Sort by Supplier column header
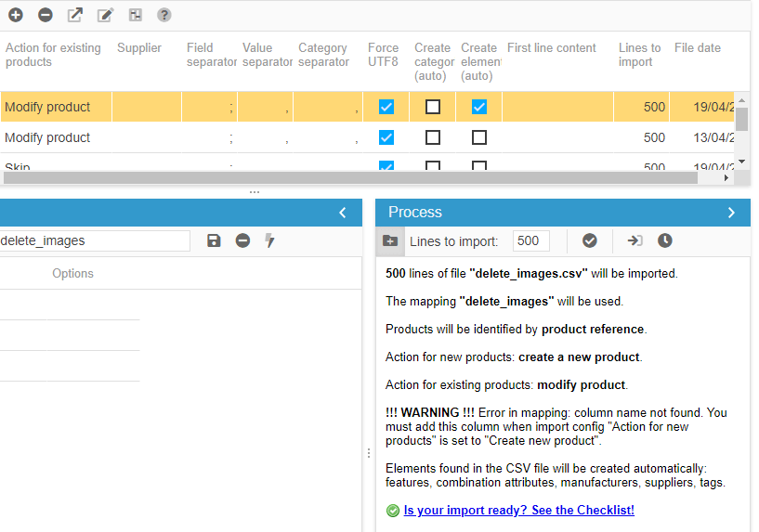 (139, 48)
